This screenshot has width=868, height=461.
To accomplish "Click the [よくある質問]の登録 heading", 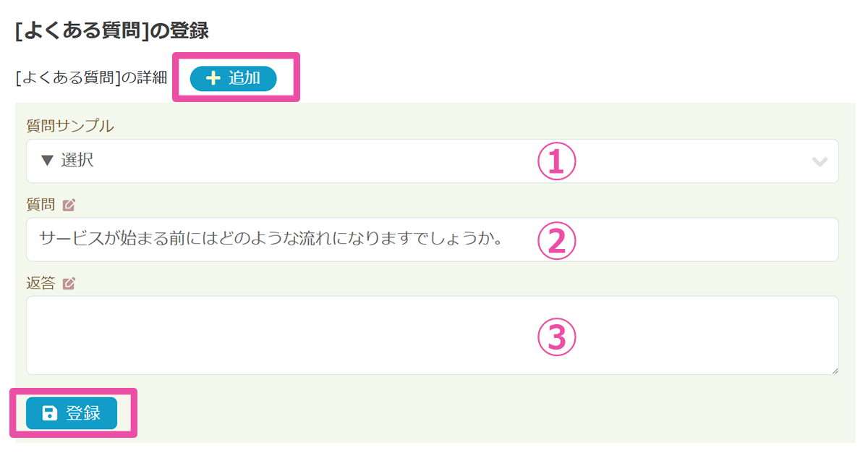I will [x=111, y=31].
